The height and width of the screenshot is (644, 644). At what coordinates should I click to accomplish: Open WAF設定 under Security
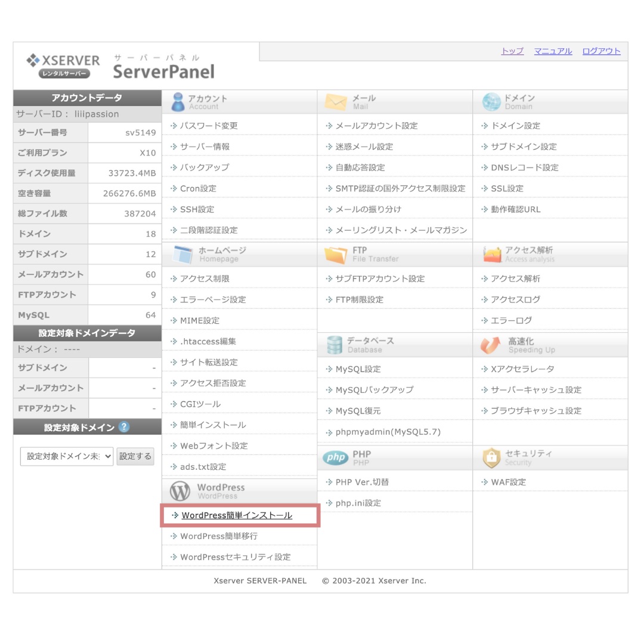coord(508,482)
